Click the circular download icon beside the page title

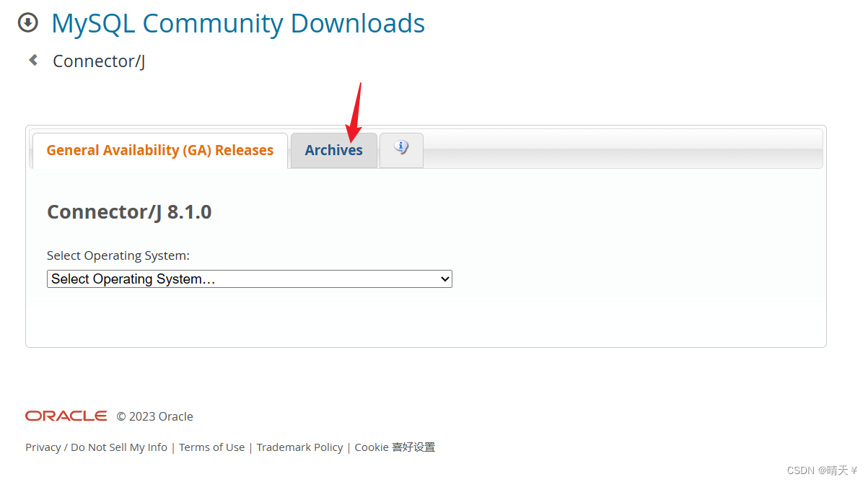(27, 23)
